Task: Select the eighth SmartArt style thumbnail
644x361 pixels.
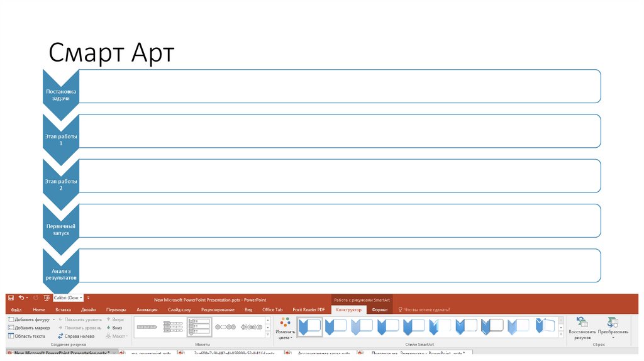Action: 492,327
